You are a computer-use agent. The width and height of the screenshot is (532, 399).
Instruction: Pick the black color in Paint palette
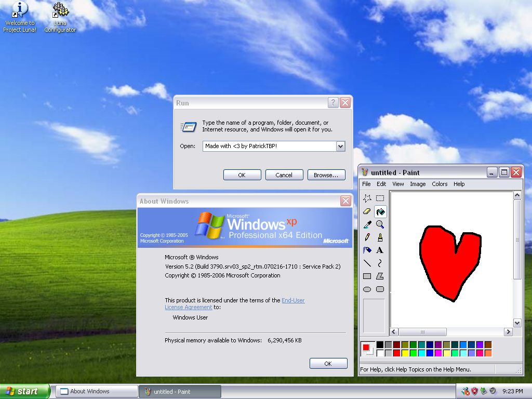[x=380, y=345]
